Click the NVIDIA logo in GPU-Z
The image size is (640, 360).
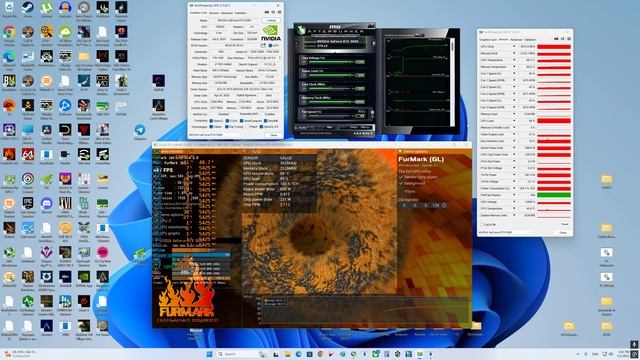[x=271, y=33]
